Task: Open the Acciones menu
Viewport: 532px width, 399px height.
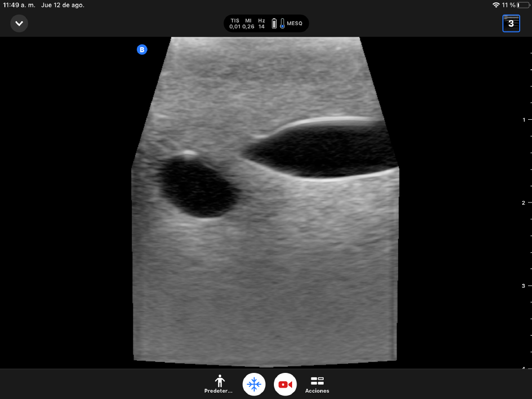Action: (317, 384)
